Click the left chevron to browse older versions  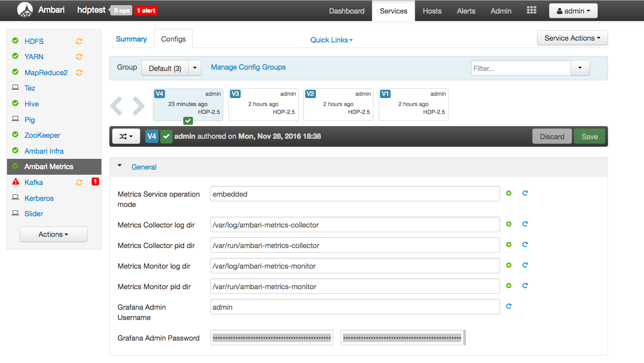(116, 106)
